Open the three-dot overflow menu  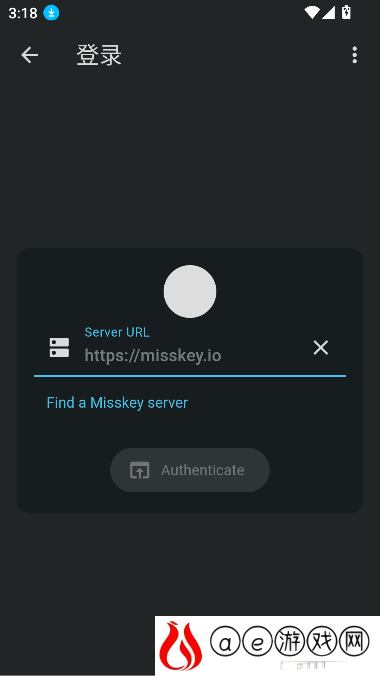(x=355, y=55)
